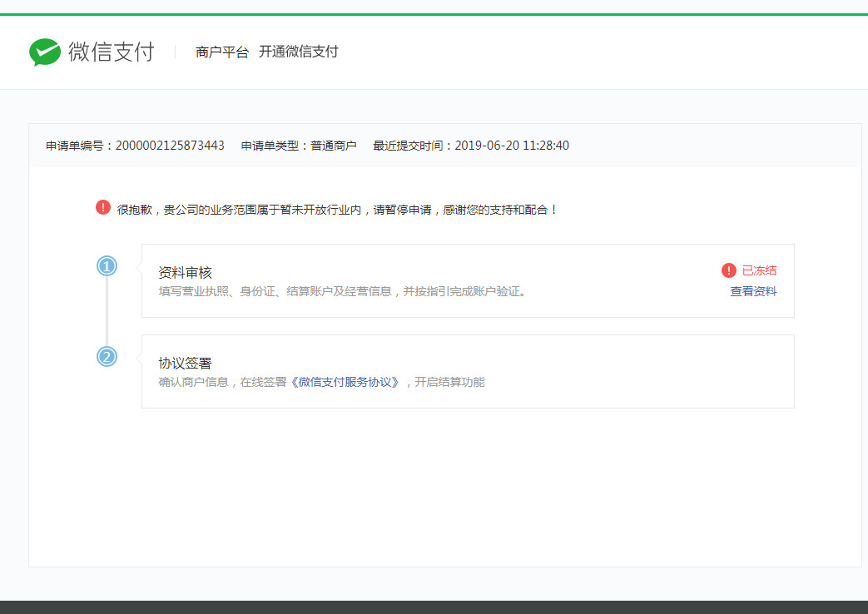Click the 很抱歉 industry-not-open notice text
This screenshot has width=868, height=614.
pos(337,210)
